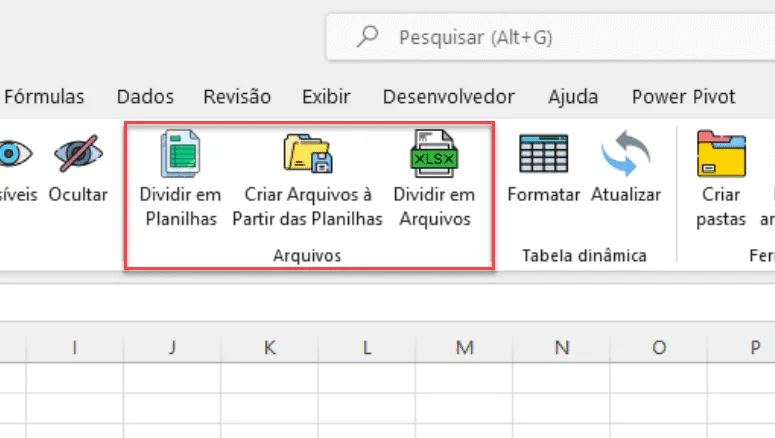Switch to the Dados tab
The image size is (775, 438).
point(145,97)
